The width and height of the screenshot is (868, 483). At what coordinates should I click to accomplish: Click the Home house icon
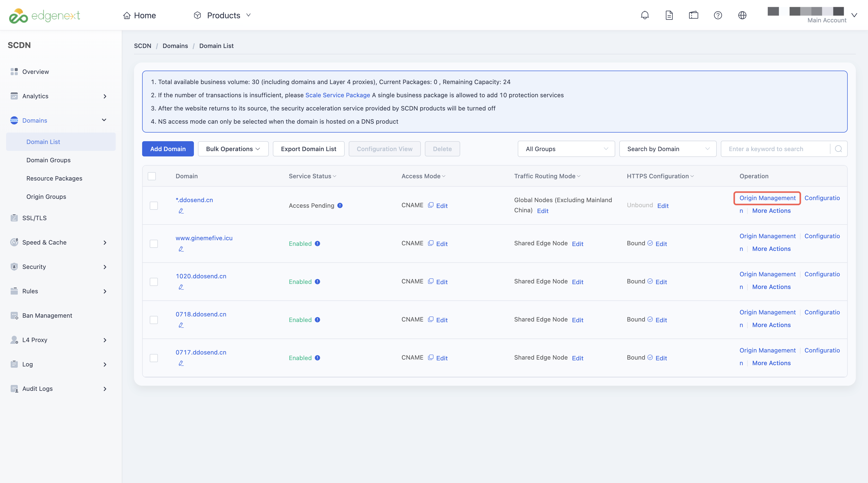point(127,15)
